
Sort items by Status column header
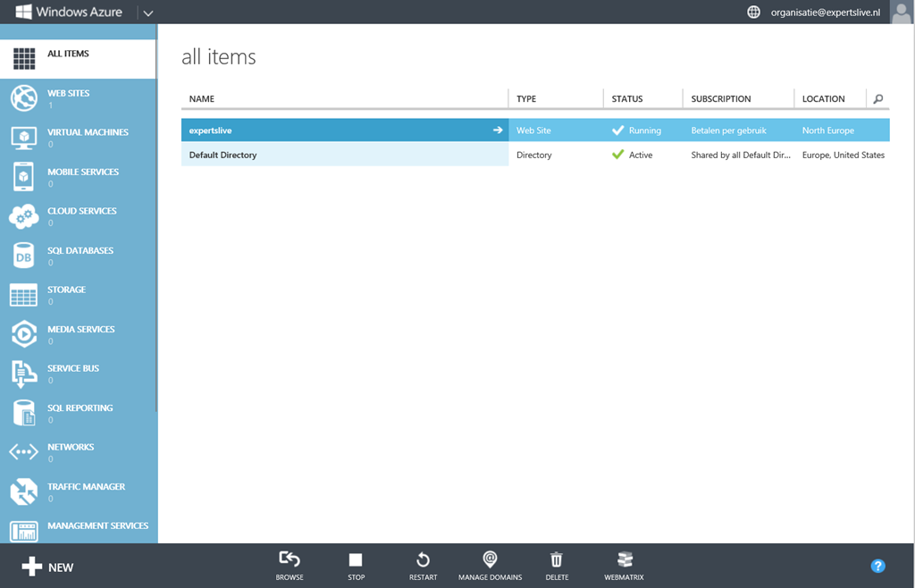[x=627, y=99]
